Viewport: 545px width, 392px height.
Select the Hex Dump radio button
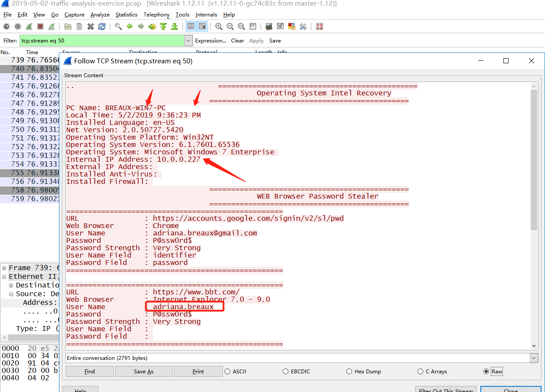pos(364,372)
